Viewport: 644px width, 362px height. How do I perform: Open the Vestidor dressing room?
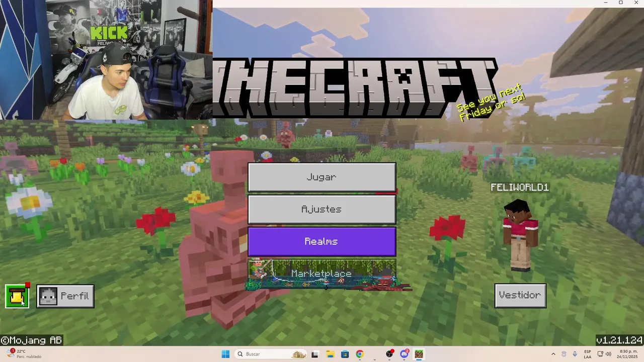pos(520,296)
